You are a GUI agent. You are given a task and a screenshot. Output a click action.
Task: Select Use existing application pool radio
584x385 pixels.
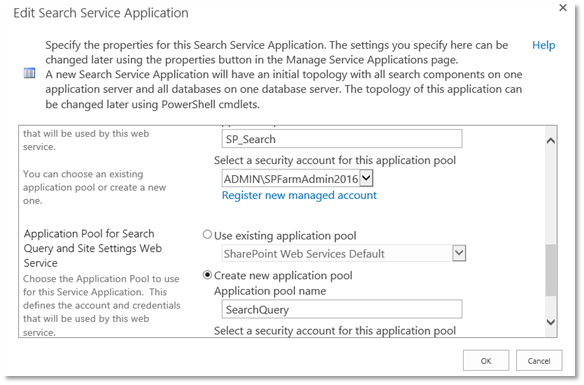coord(207,235)
